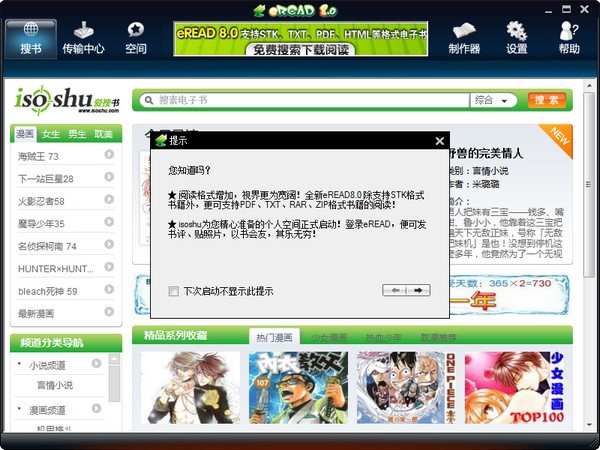
Task: Click the magnifier icon in search box
Action: (149, 100)
